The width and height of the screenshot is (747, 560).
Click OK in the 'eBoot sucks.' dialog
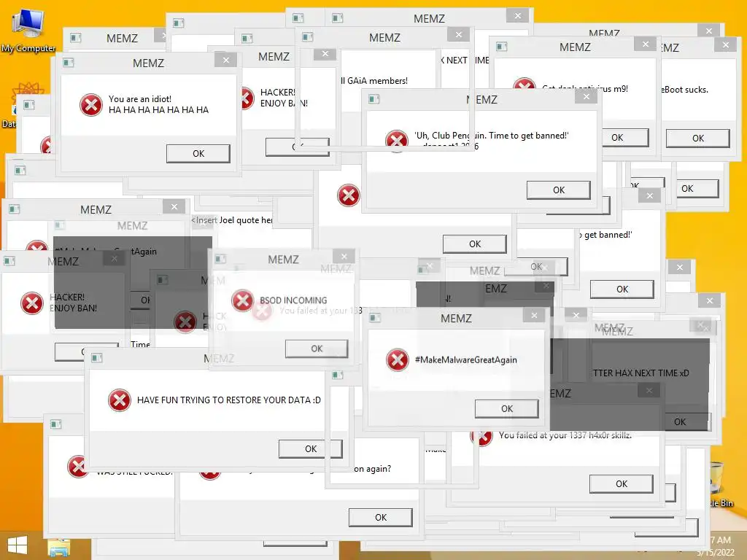(x=698, y=139)
